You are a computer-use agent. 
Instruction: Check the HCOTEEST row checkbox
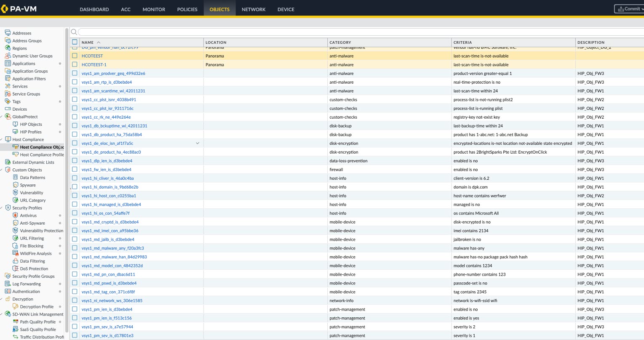point(75,56)
